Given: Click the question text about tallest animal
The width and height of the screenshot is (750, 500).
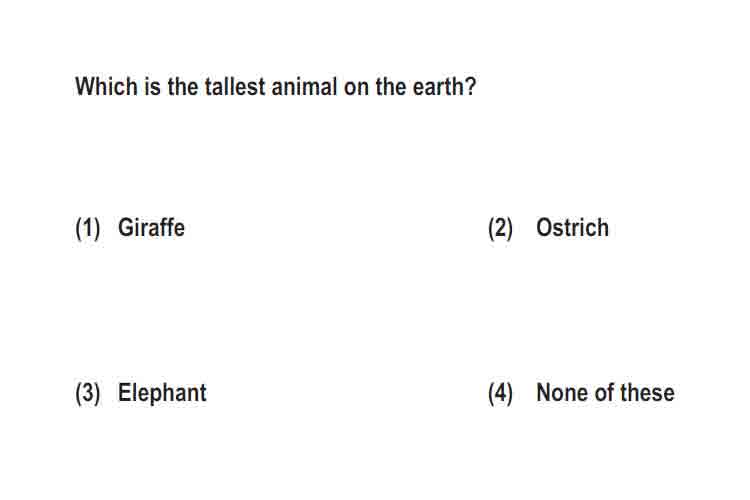Looking at the screenshot, I should click(x=276, y=87).
